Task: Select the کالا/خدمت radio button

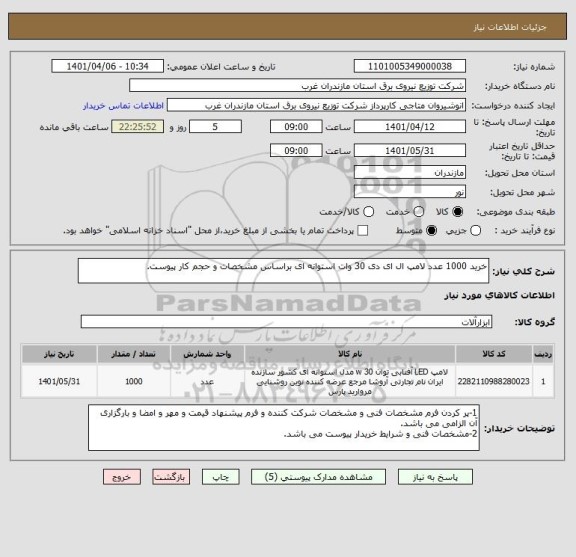Action: coord(368,212)
